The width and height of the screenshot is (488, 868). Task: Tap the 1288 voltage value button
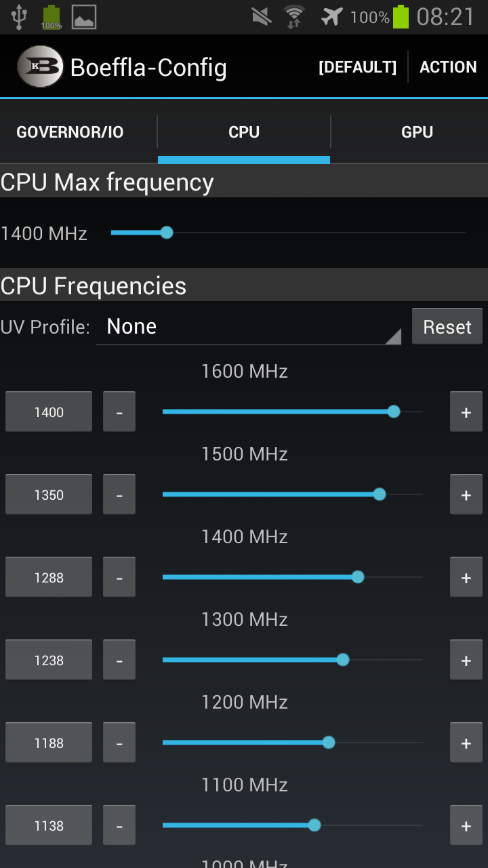coord(49,577)
